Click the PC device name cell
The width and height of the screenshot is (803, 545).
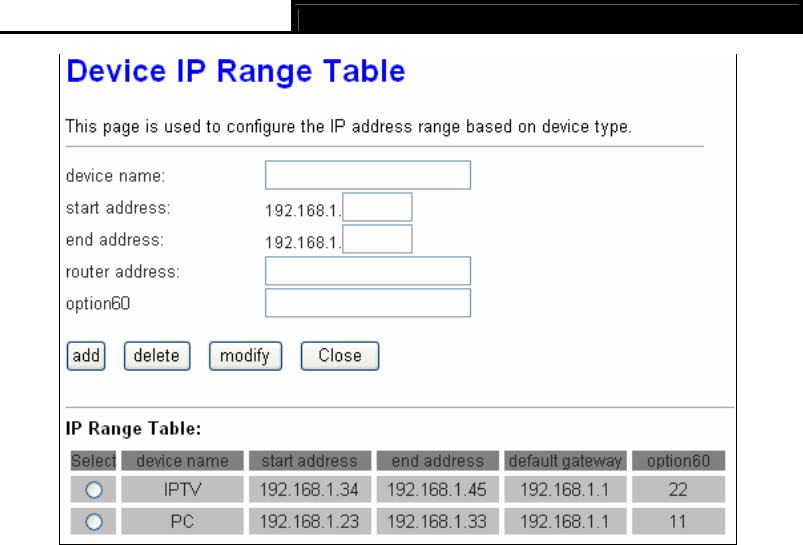click(182, 521)
